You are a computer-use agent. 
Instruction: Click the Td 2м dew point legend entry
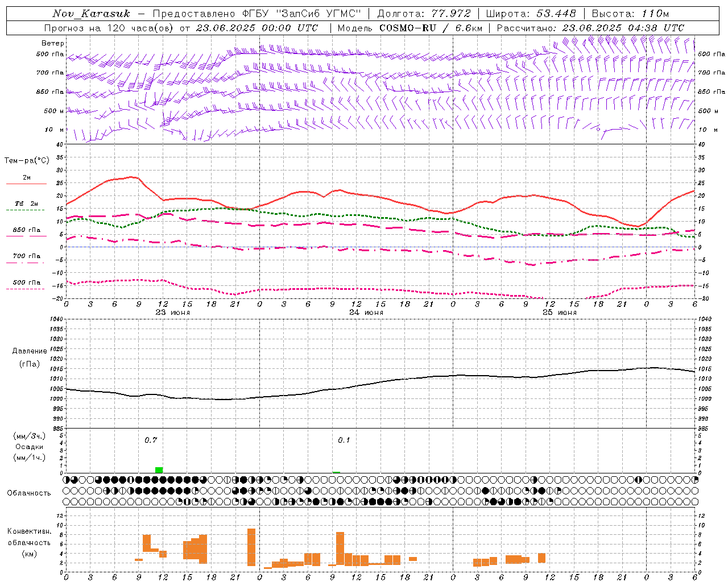26,203
